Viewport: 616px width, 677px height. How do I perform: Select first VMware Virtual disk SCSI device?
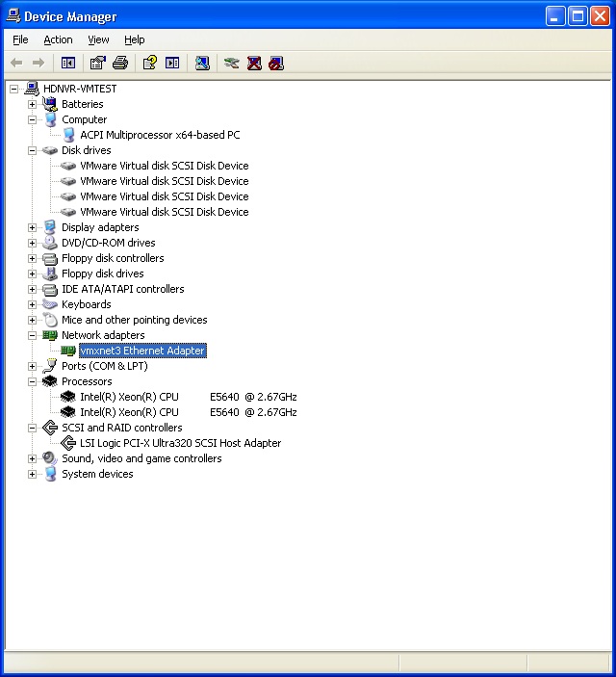(x=164, y=166)
